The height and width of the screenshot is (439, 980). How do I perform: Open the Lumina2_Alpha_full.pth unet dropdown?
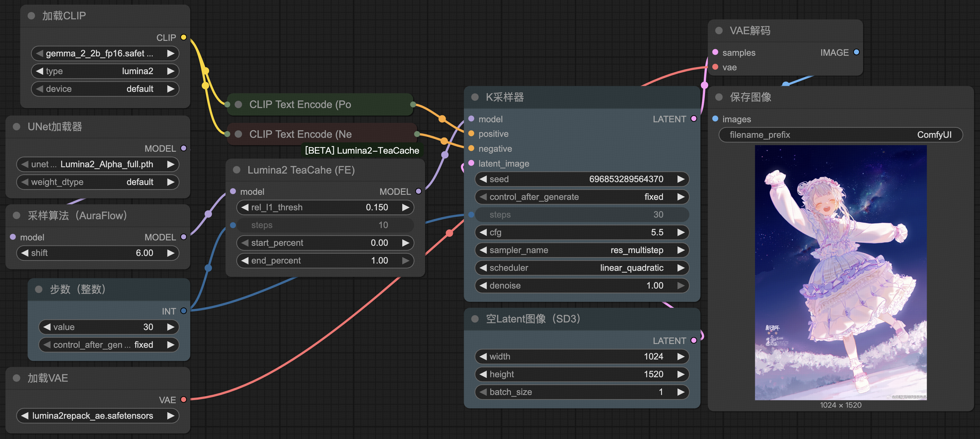coord(98,164)
